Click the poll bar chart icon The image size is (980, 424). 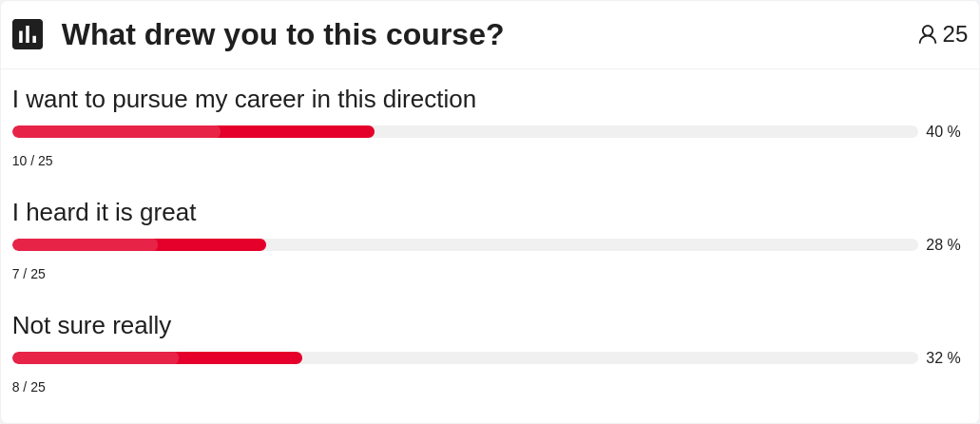coord(28,34)
